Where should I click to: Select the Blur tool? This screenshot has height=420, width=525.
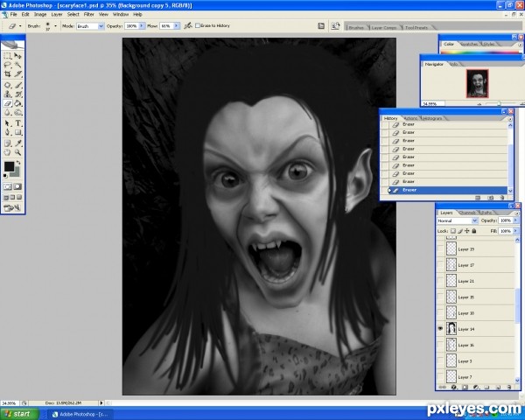click(x=7, y=113)
